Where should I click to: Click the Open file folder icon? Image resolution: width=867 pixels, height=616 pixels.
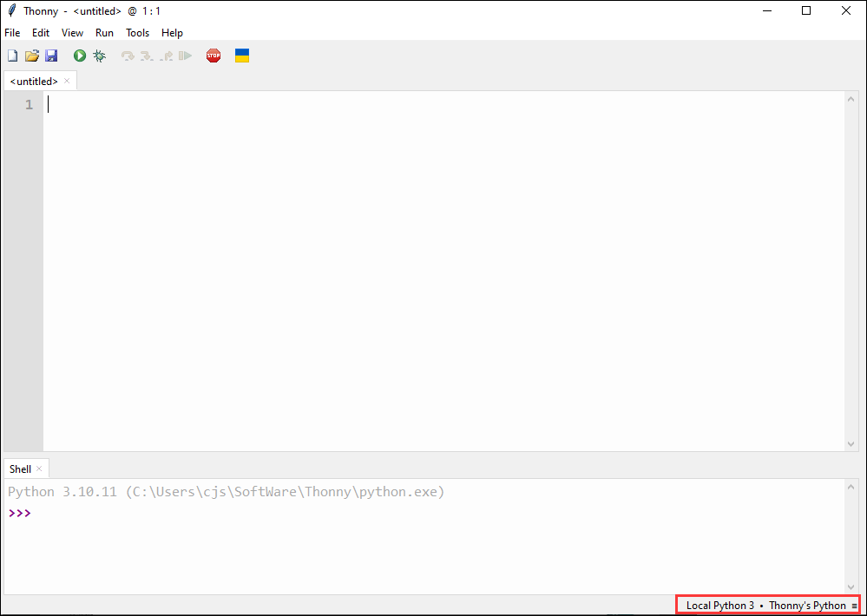point(32,56)
